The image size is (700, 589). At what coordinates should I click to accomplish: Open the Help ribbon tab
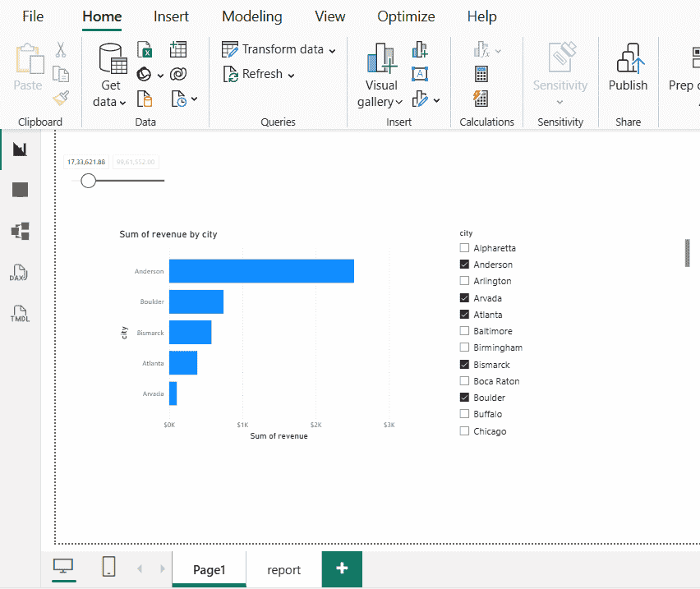pyautogui.click(x=481, y=16)
